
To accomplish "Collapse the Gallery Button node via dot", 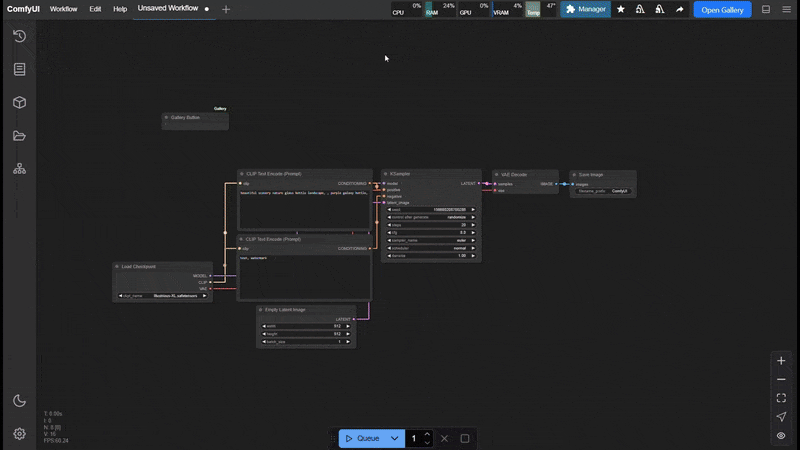I will click(166, 117).
